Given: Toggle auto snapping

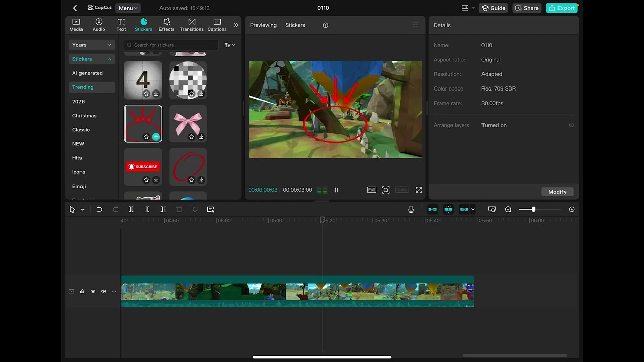Looking at the screenshot, I should [x=448, y=210].
